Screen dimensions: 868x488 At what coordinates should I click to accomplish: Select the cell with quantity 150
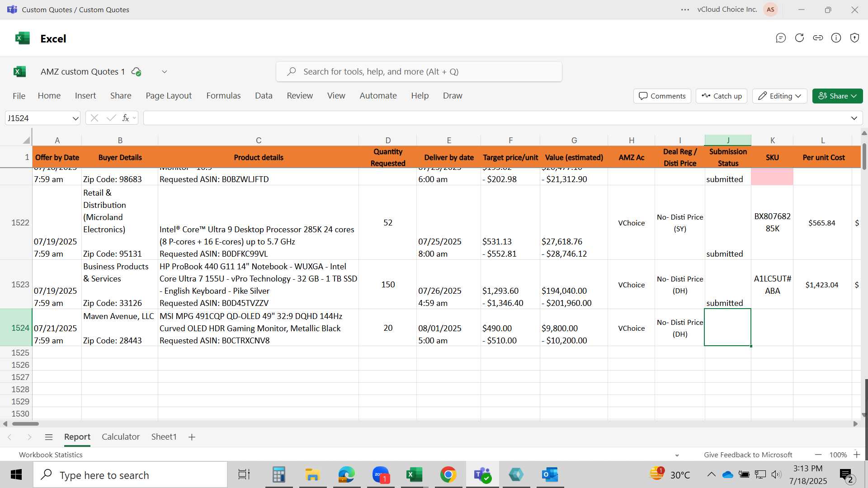(388, 284)
